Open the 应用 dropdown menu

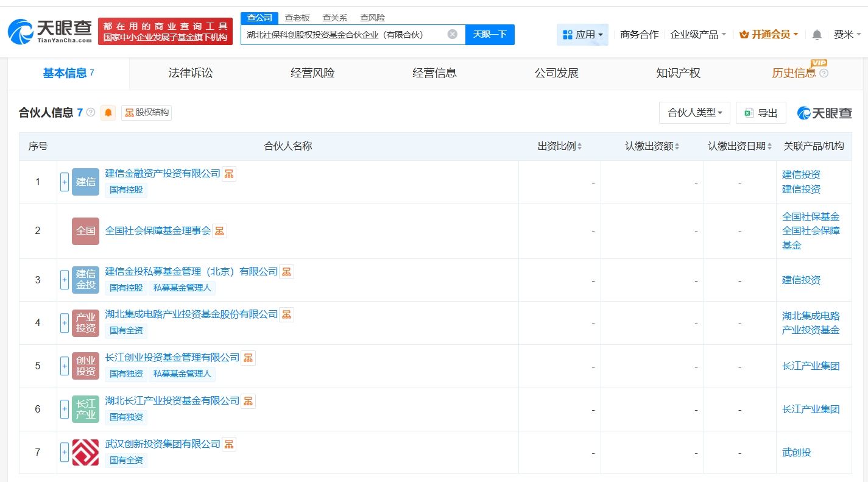pyautogui.click(x=582, y=35)
